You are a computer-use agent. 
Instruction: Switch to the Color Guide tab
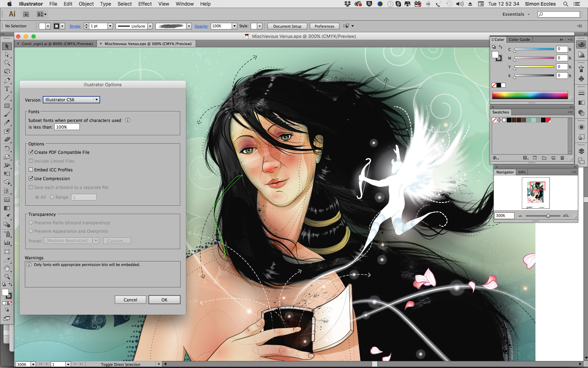pos(519,40)
